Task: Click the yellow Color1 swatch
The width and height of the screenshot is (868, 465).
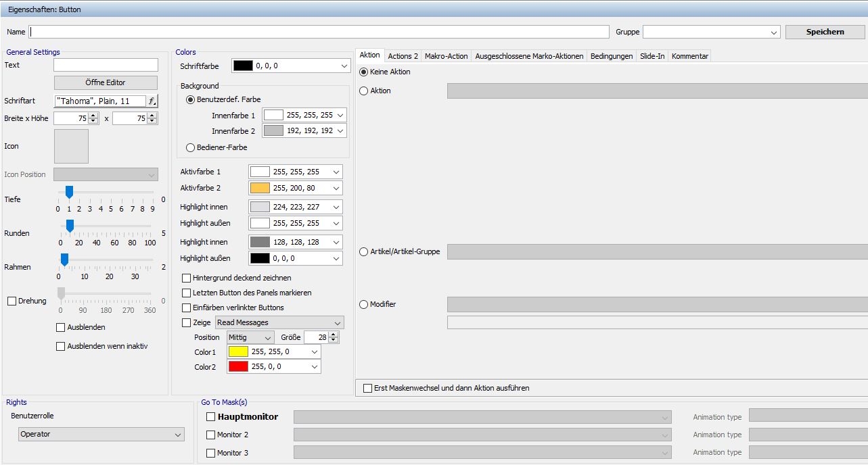Action: pyautogui.click(x=238, y=351)
